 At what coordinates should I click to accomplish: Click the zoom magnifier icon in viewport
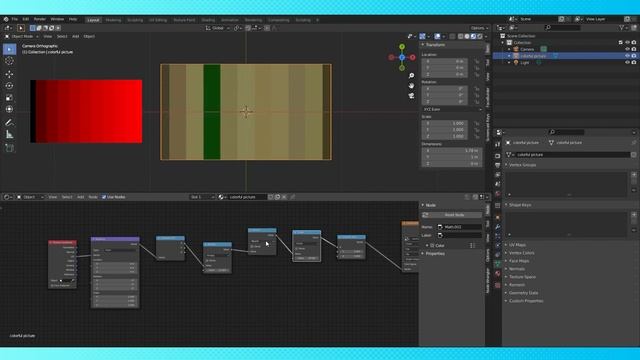[x=411, y=76]
